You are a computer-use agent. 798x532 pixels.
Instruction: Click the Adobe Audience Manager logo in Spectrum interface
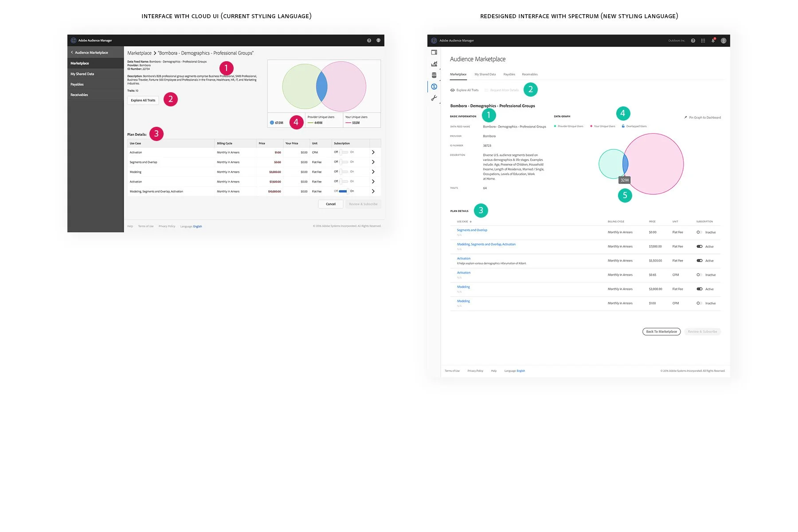tap(434, 40)
